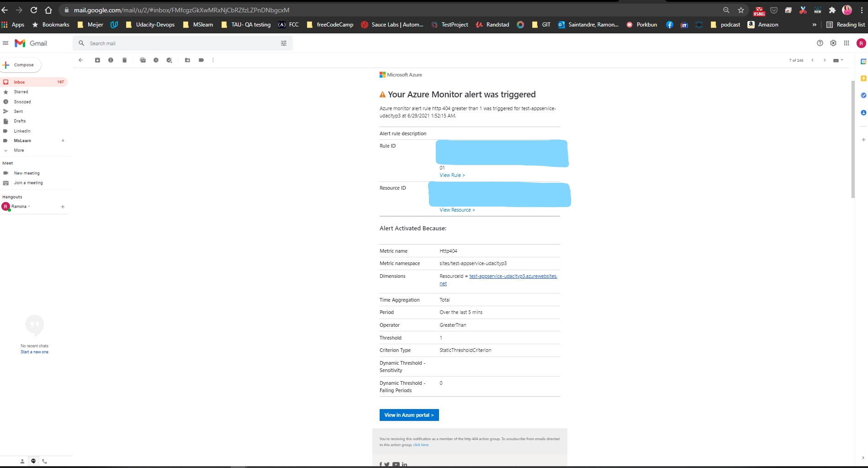
Task: Report this email as spam
Action: tap(111, 60)
